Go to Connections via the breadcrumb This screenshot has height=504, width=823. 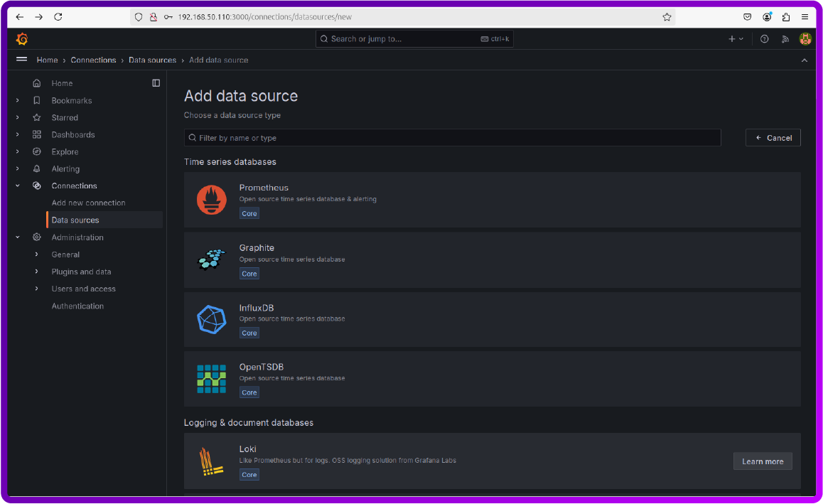[x=93, y=60]
